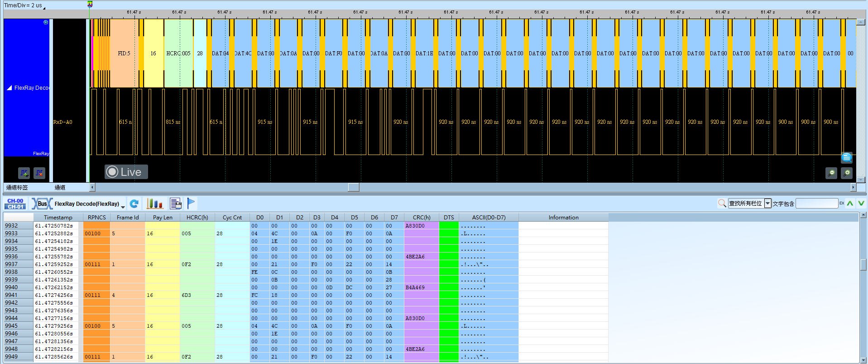Click the HCRC:005 decoded segment
Viewport: 868px width, 364px height.
(178, 53)
